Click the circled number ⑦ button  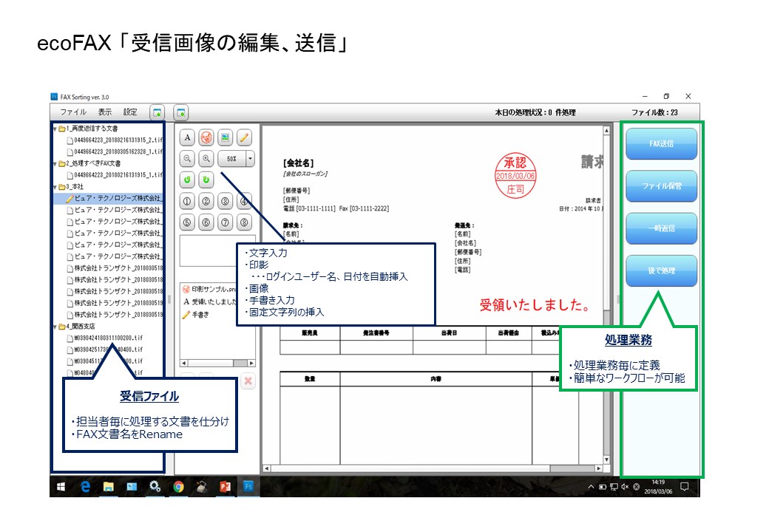[225, 222]
